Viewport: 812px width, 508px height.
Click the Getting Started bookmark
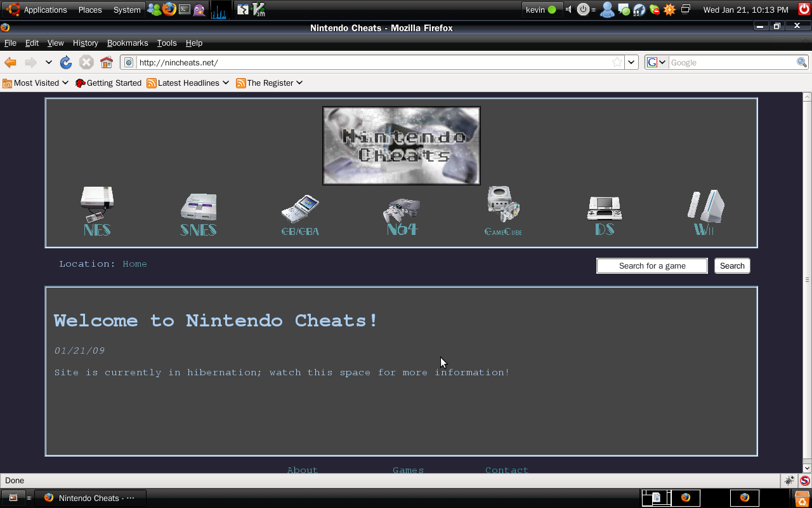[x=108, y=83]
